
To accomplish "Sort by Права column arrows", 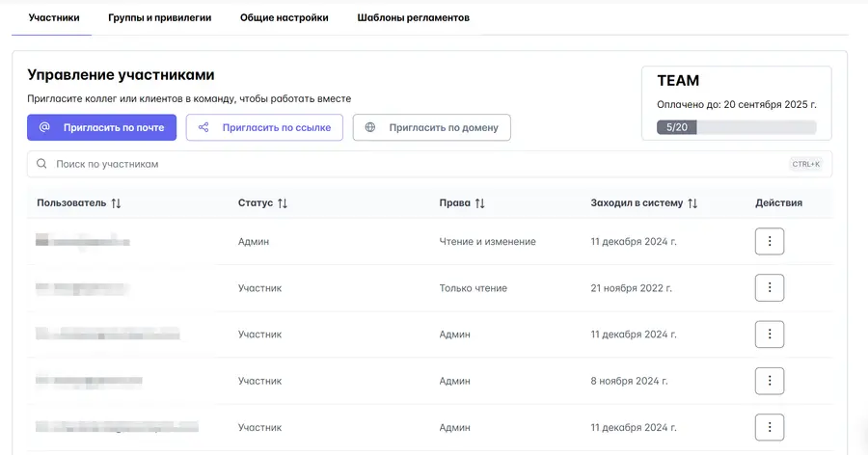I will click(x=480, y=203).
